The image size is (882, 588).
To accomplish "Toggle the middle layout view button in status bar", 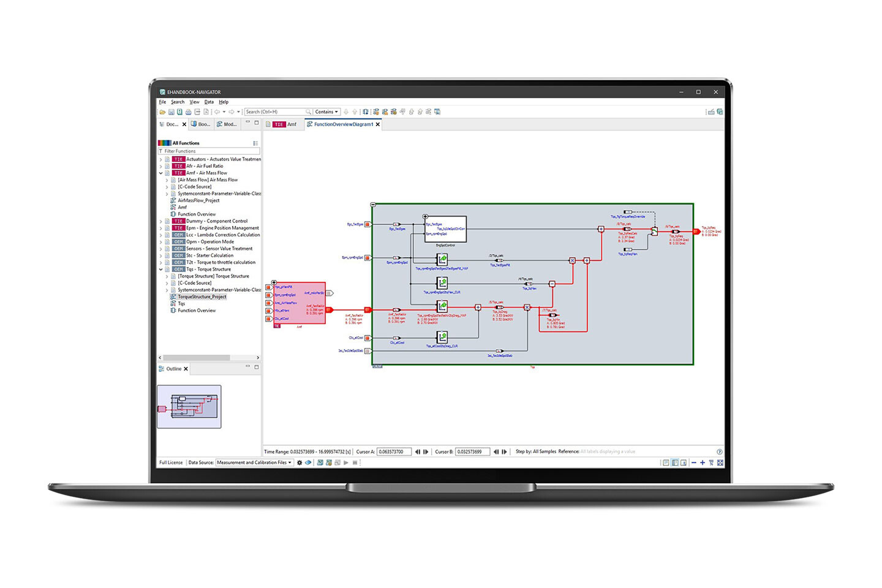I will (x=675, y=462).
